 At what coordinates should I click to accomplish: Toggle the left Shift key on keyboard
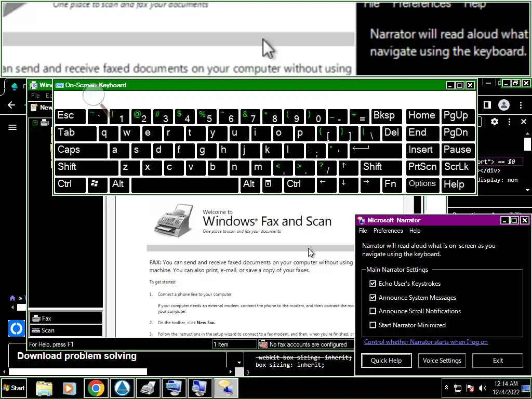tap(87, 167)
